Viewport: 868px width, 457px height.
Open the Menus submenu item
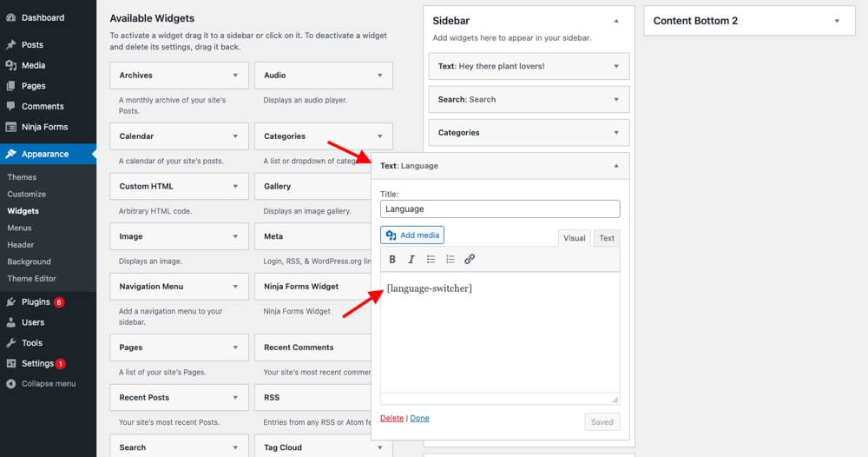coord(19,228)
